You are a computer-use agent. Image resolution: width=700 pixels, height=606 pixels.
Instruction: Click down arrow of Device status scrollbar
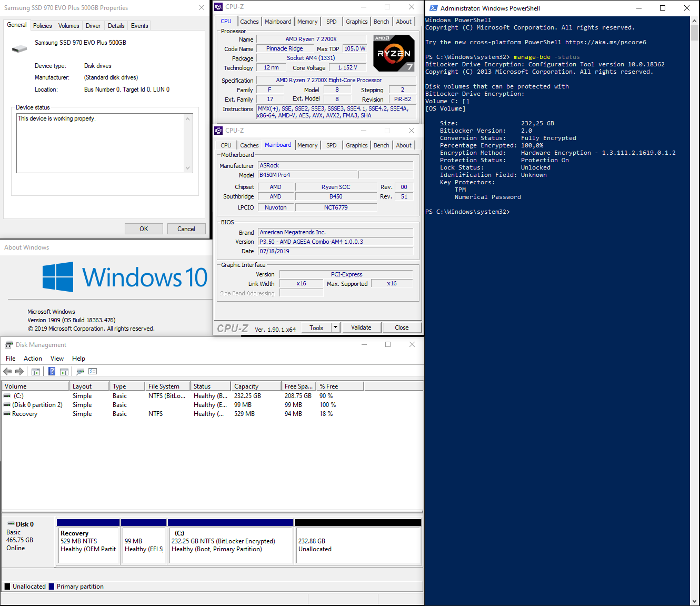pos(188,168)
